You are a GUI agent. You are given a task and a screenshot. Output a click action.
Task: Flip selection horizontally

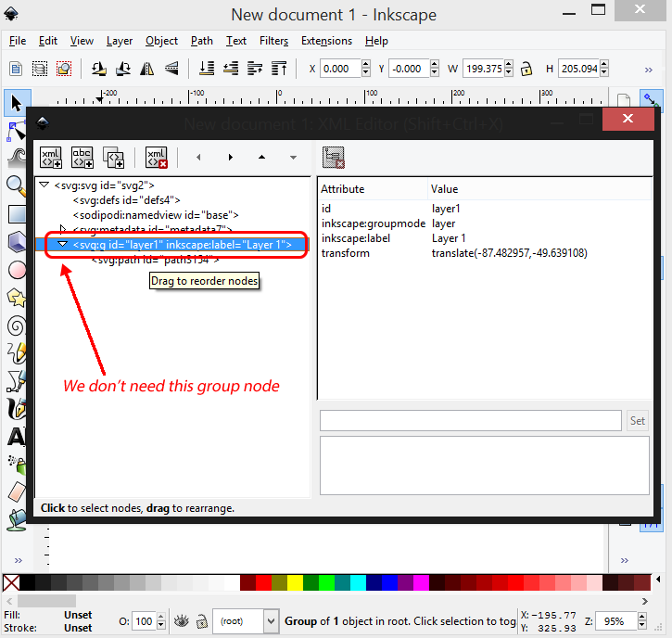pos(147,69)
